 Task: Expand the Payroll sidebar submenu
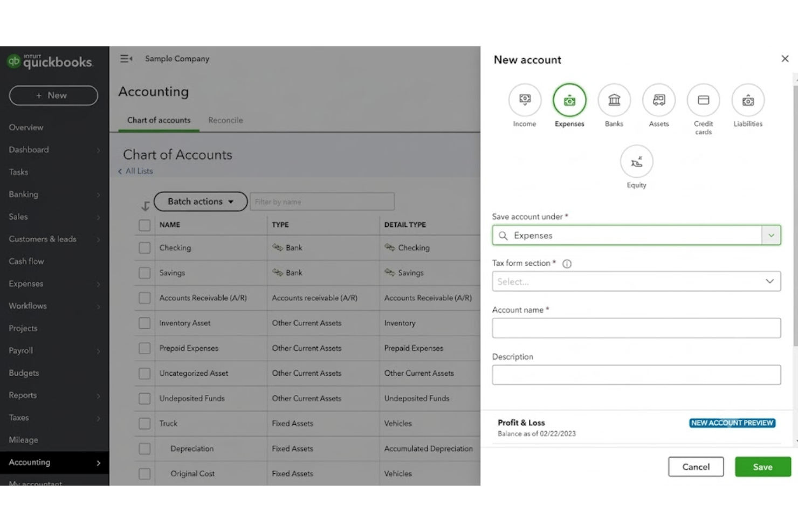point(99,351)
